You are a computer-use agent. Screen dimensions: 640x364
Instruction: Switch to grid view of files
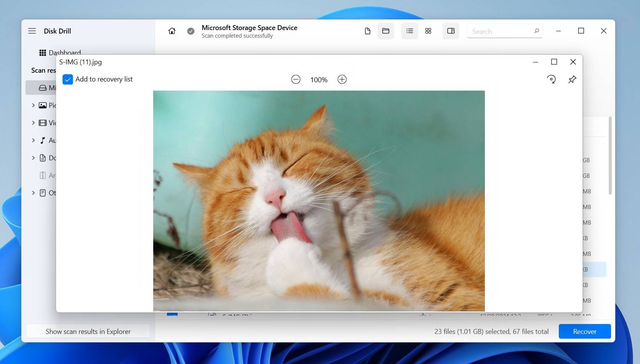(428, 31)
